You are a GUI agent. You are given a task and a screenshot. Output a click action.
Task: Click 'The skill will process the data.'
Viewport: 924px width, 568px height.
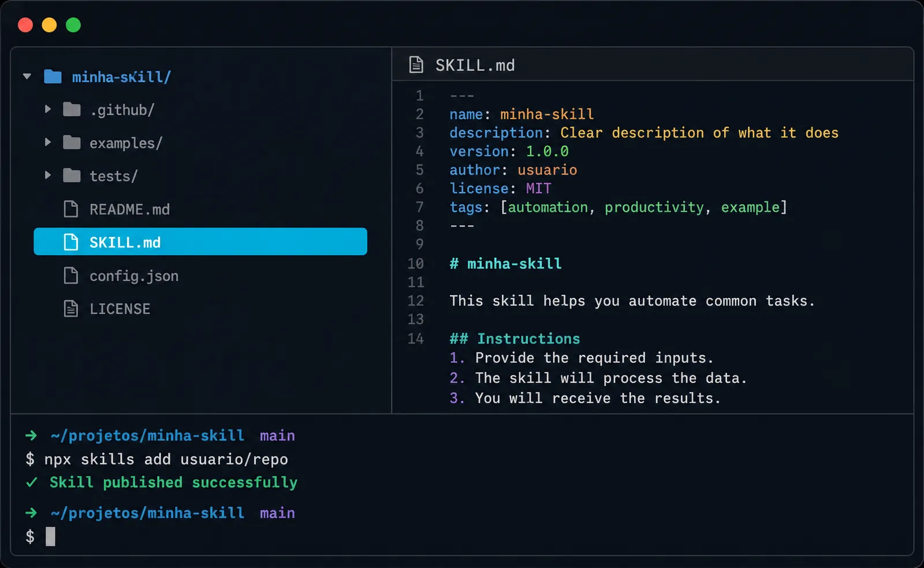[611, 378]
